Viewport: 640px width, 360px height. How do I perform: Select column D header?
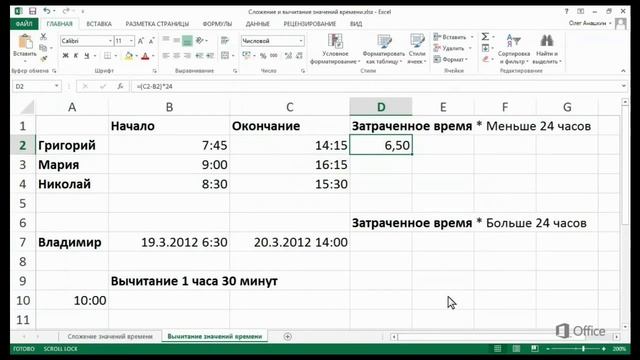click(x=381, y=107)
